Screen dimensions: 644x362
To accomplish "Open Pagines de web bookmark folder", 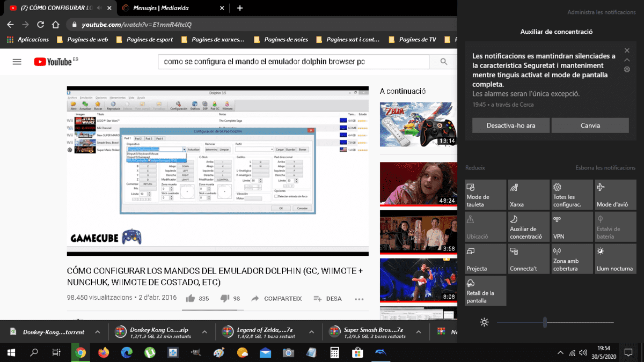I will pyautogui.click(x=82, y=40).
